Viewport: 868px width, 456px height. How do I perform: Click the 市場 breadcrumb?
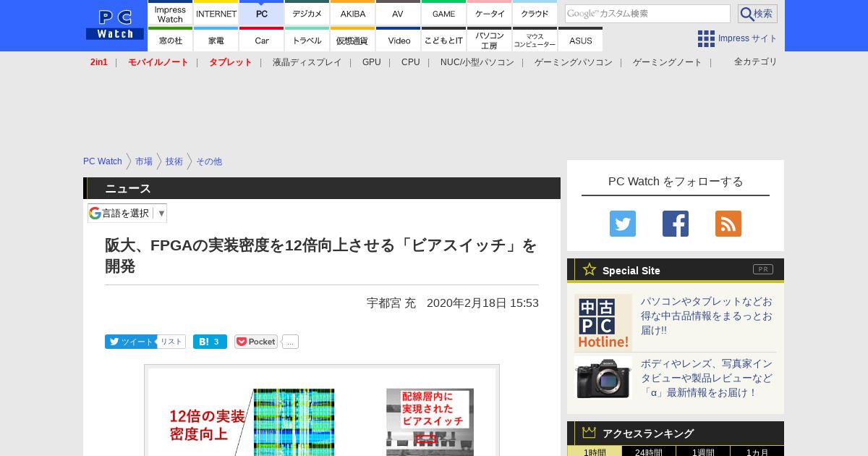click(x=144, y=161)
